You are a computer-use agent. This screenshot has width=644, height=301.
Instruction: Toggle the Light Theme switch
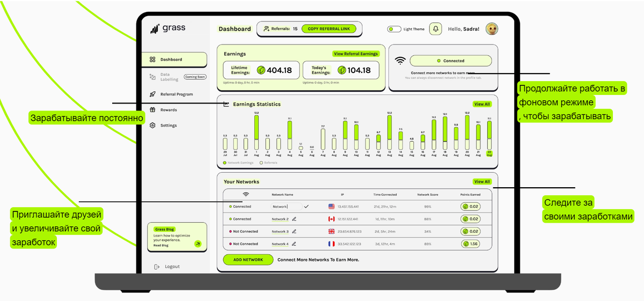pyautogui.click(x=394, y=29)
